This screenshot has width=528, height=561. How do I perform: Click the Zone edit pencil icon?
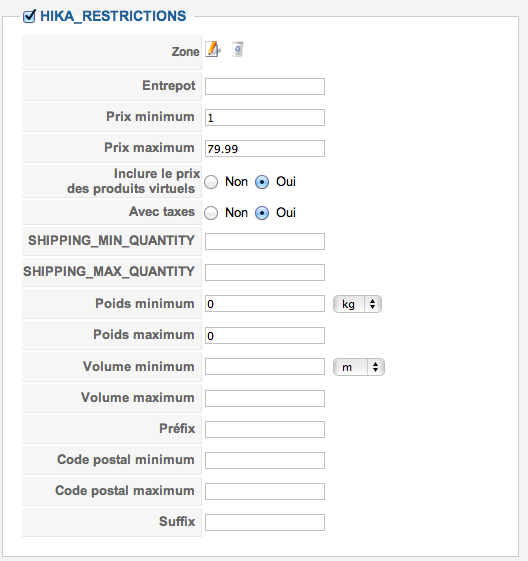coord(213,49)
